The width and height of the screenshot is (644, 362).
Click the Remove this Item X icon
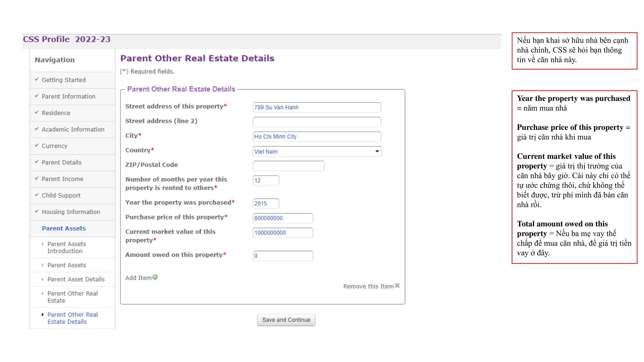click(x=397, y=286)
